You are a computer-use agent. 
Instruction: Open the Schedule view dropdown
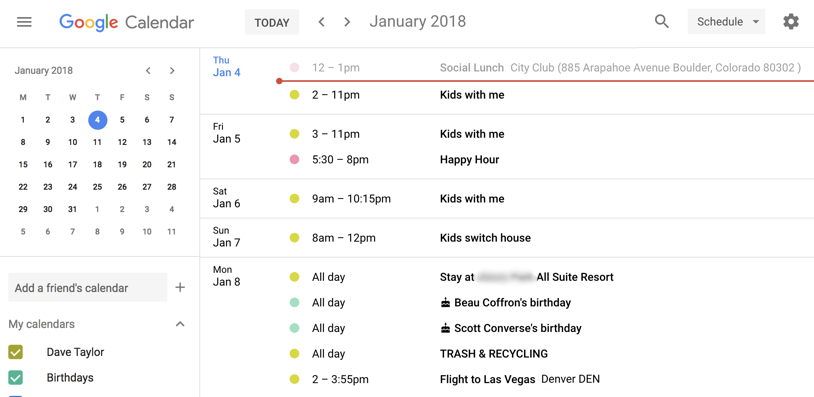click(x=726, y=22)
